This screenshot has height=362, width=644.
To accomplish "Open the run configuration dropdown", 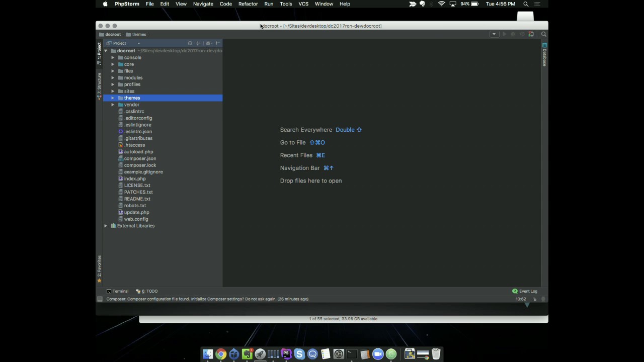I will (x=494, y=34).
